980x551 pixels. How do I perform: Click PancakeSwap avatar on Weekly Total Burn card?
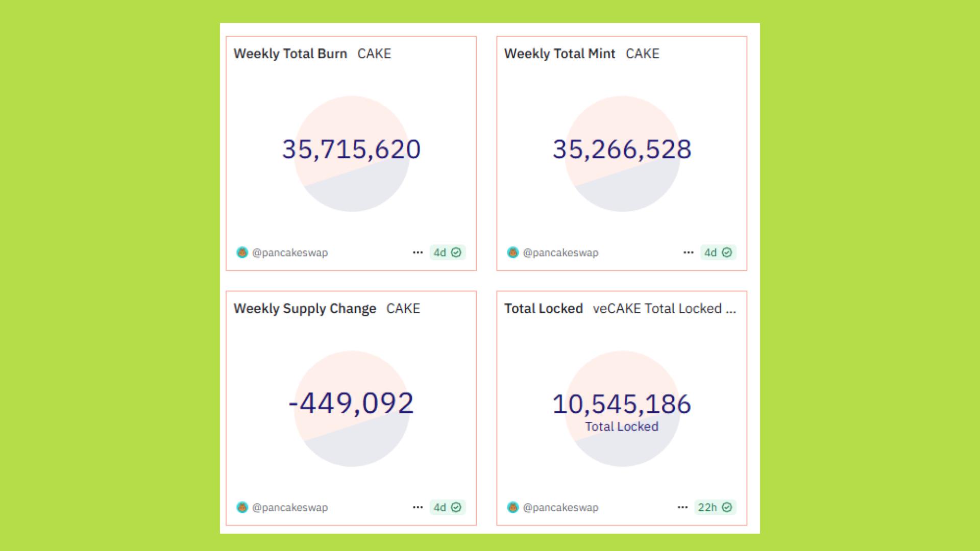click(242, 253)
